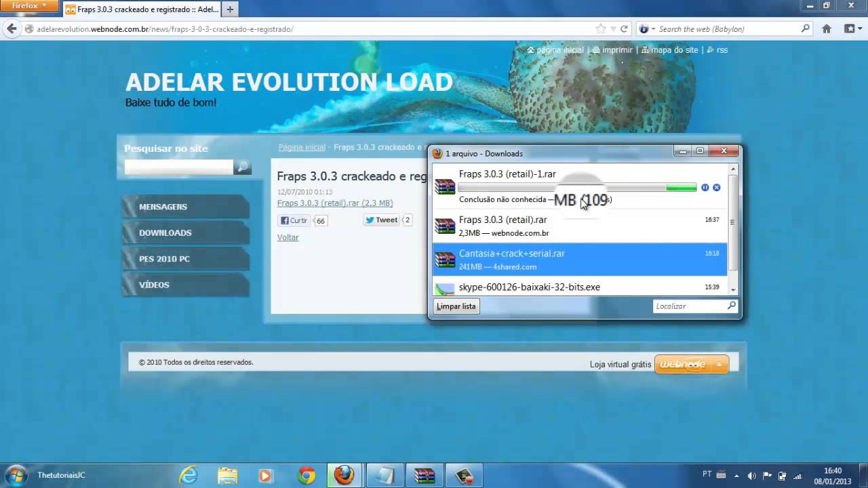Click the Fraps 3.0.3 (retail).rar (2,3 MB) link
This screenshot has height=488, width=868.
coord(335,203)
